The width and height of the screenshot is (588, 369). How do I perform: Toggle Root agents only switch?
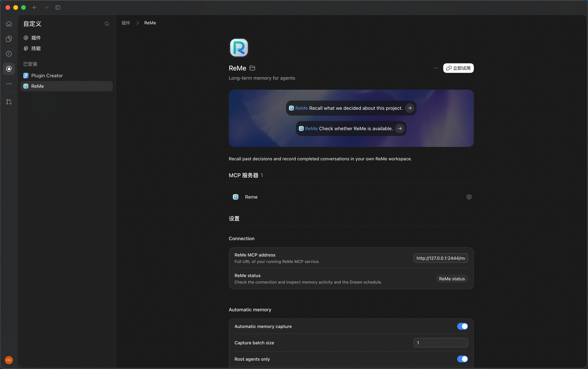462,359
